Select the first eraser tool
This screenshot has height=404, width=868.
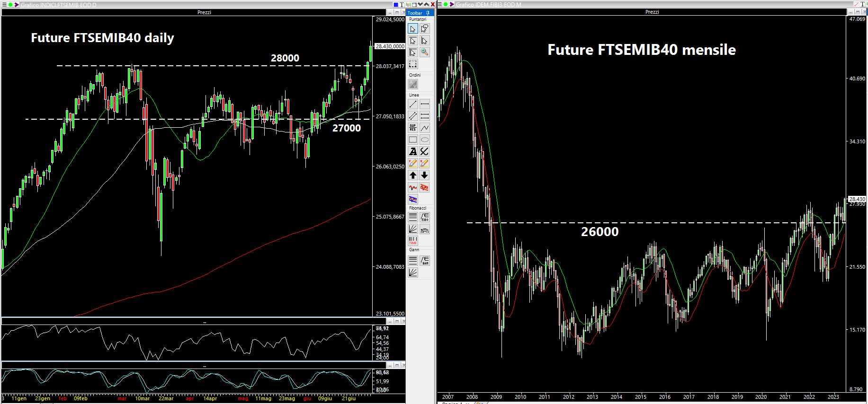pyautogui.click(x=413, y=163)
